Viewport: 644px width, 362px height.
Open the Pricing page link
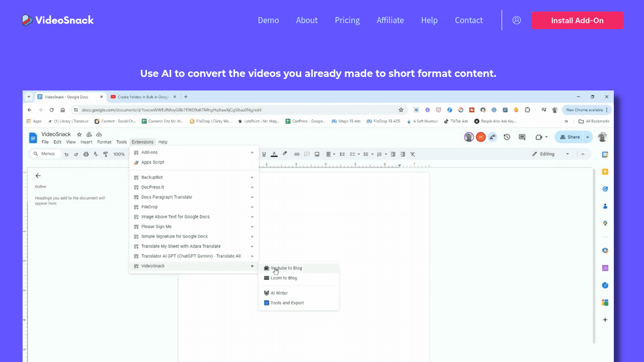click(347, 20)
